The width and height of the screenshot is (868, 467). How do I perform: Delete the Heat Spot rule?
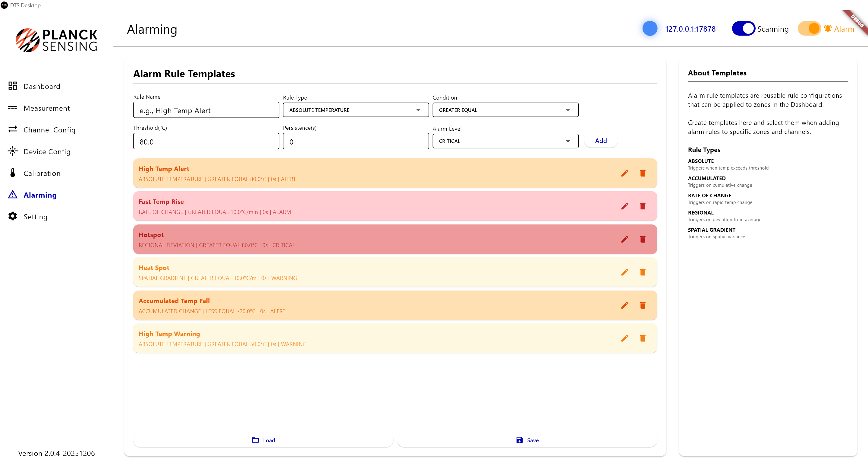(643, 272)
